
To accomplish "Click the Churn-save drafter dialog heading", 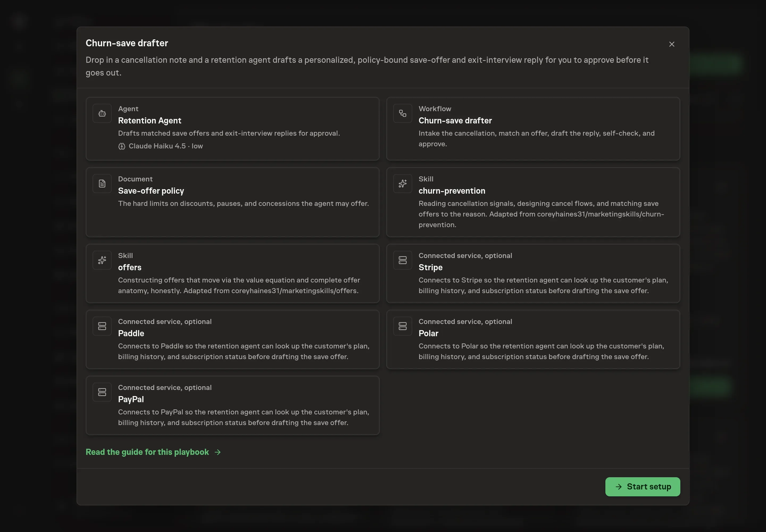I will click(127, 43).
